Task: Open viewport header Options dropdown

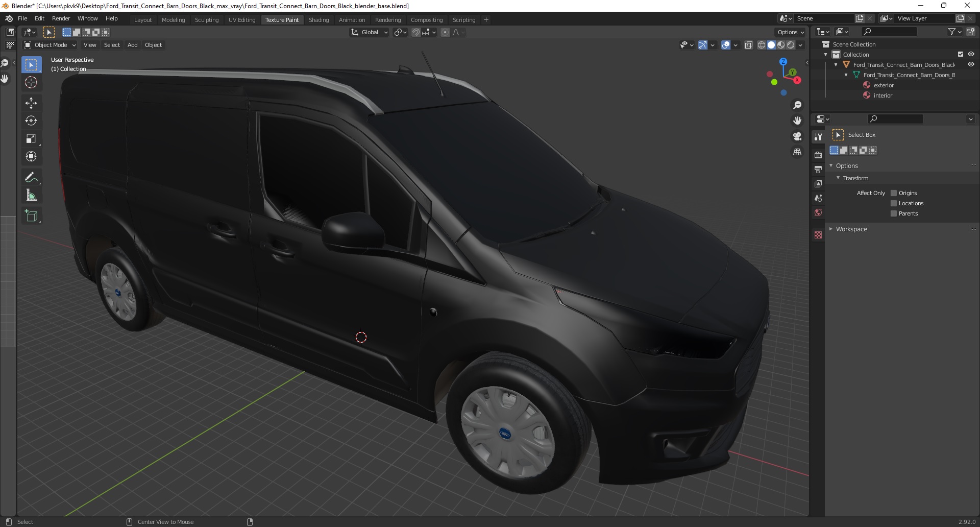Action: point(790,32)
